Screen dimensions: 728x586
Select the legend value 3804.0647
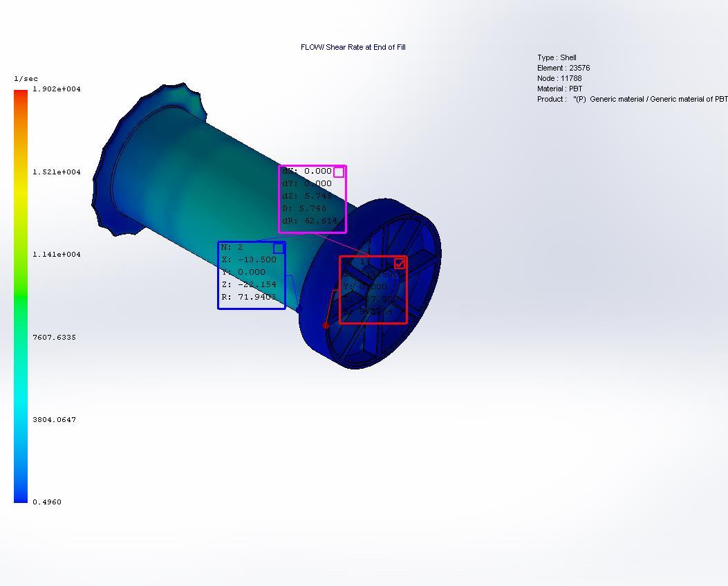pyautogui.click(x=55, y=420)
